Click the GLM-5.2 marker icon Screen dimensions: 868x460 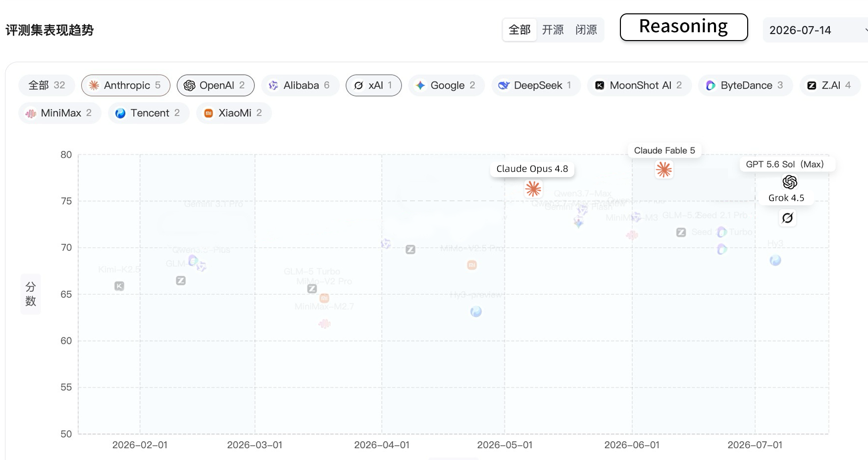681,232
